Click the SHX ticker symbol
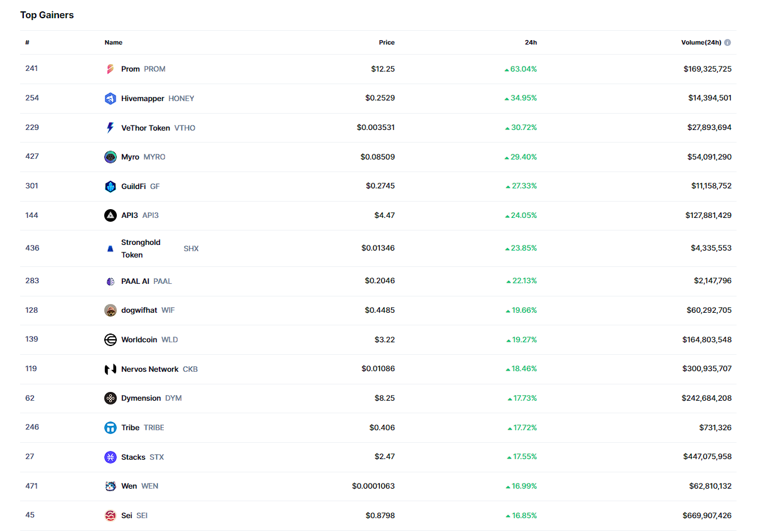The height and width of the screenshot is (532, 761). [191, 249]
